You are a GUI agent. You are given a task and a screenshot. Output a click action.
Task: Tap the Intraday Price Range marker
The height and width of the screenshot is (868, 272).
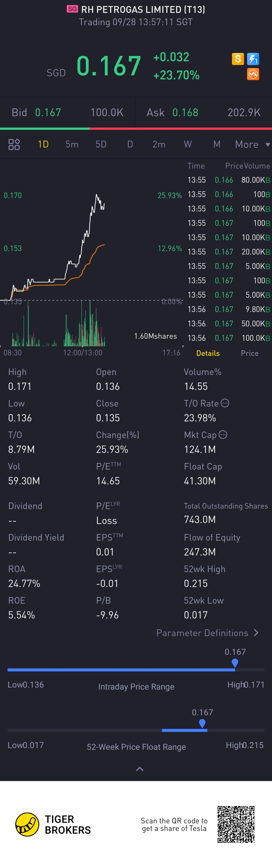coord(235,663)
